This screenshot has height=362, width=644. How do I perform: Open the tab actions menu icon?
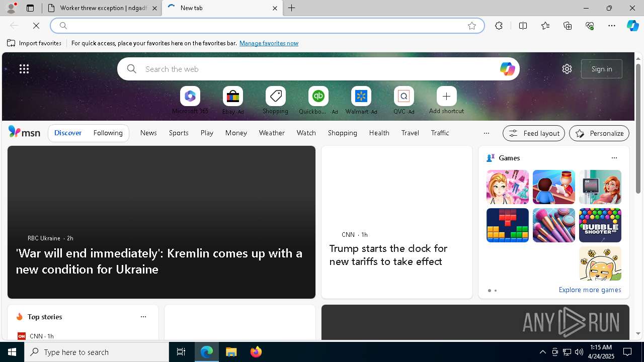(30, 8)
